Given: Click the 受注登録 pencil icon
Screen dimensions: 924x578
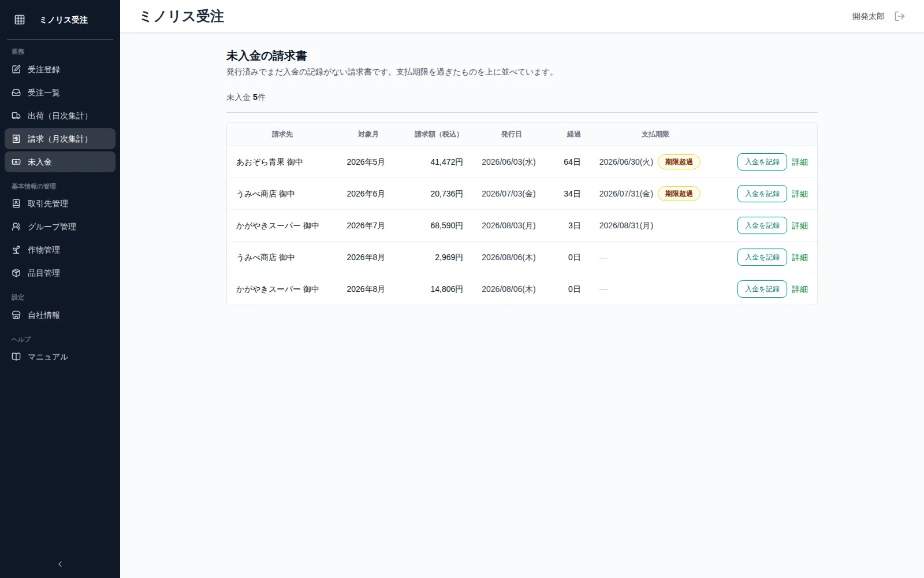Looking at the screenshot, I should (x=16, y=69).
